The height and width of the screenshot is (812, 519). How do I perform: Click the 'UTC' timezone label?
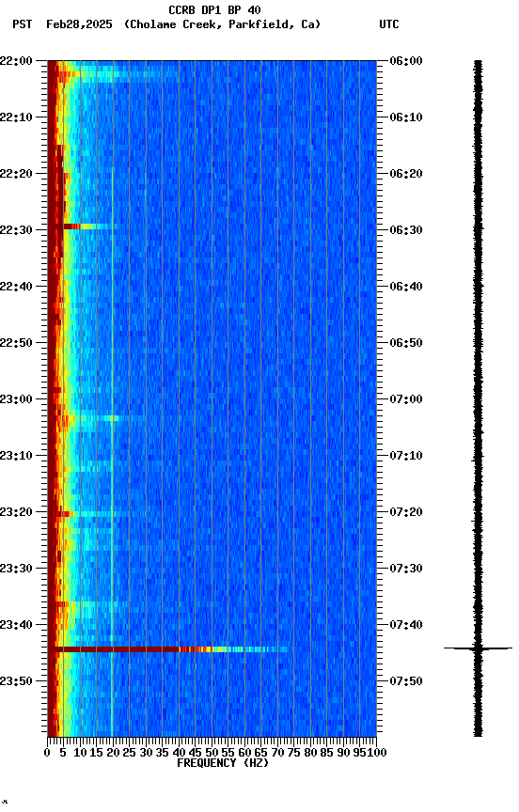pos(389,24)
